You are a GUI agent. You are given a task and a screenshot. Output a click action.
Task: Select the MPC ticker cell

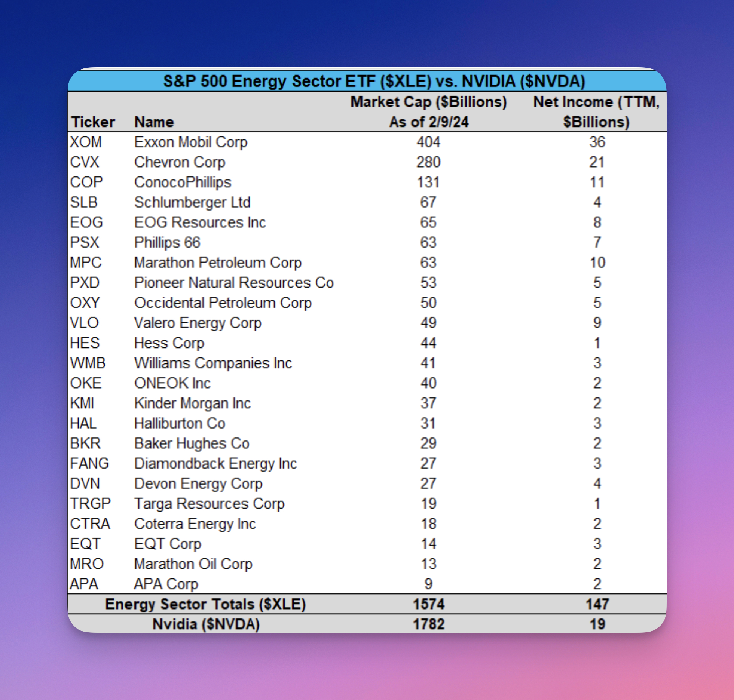pyautogui.click(x=86, y=263)
